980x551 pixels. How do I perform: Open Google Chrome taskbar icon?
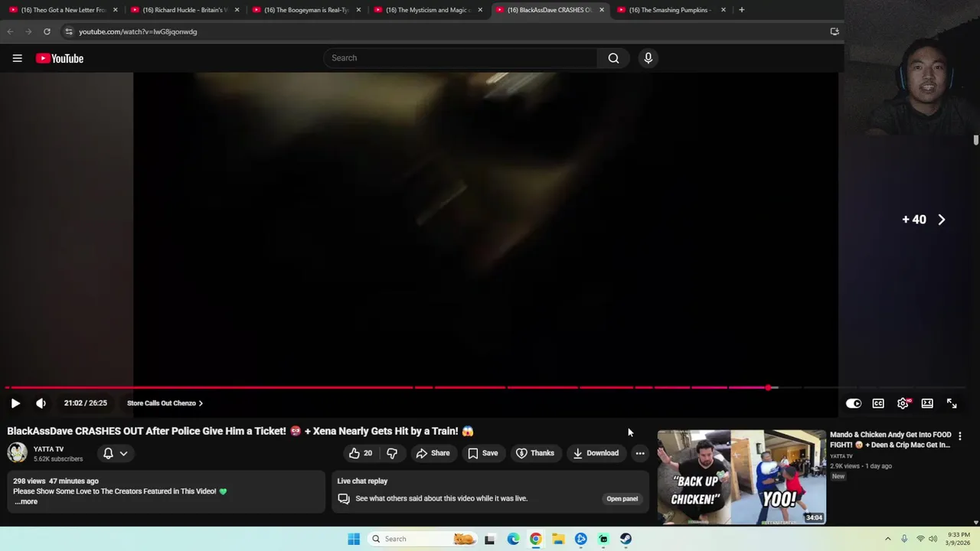pyautogui.click(x=536, y=539)
